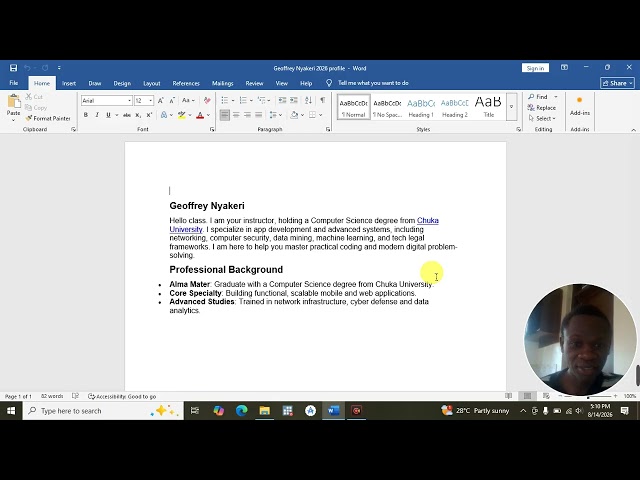This screenshot has height=480, width=640.
Task: Open spelling and proofing status icon
Action: coord(76,396)
